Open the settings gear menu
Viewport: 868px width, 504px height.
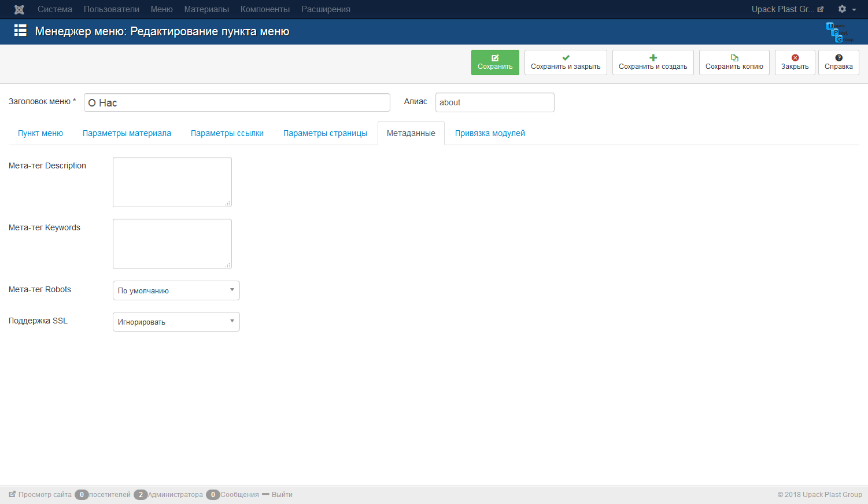[847, 9]
